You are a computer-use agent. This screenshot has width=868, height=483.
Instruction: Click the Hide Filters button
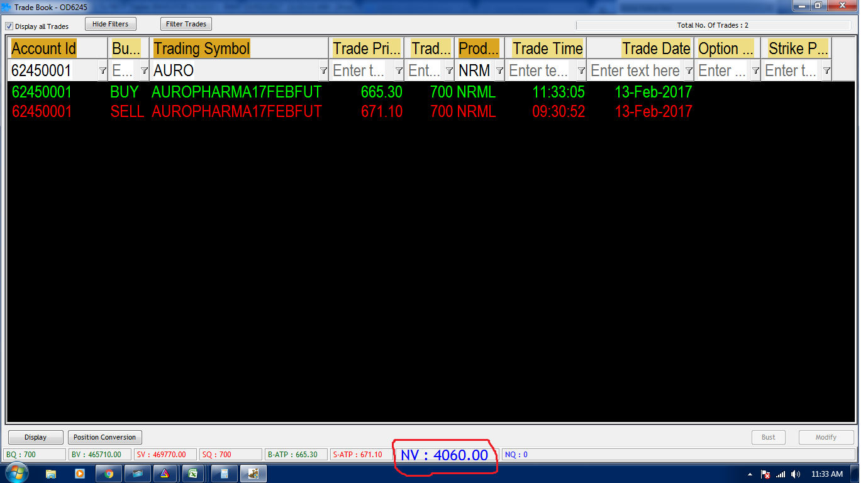click(x=110, y=24)
